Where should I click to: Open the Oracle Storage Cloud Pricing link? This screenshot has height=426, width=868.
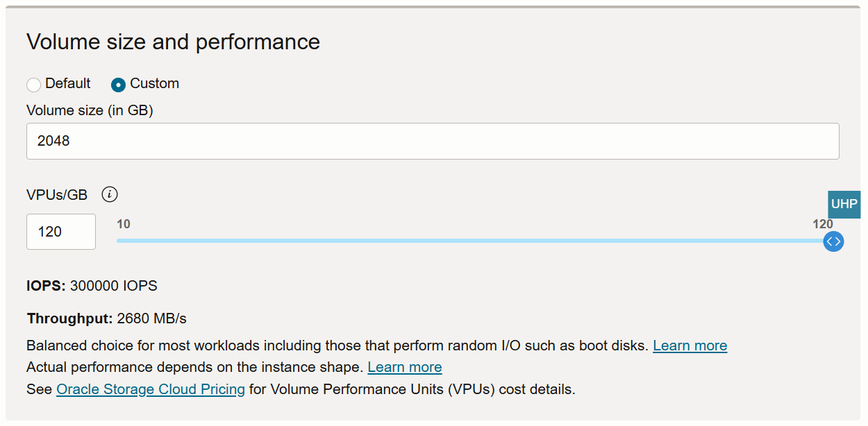pyautogui.click(x=151, y=389)
